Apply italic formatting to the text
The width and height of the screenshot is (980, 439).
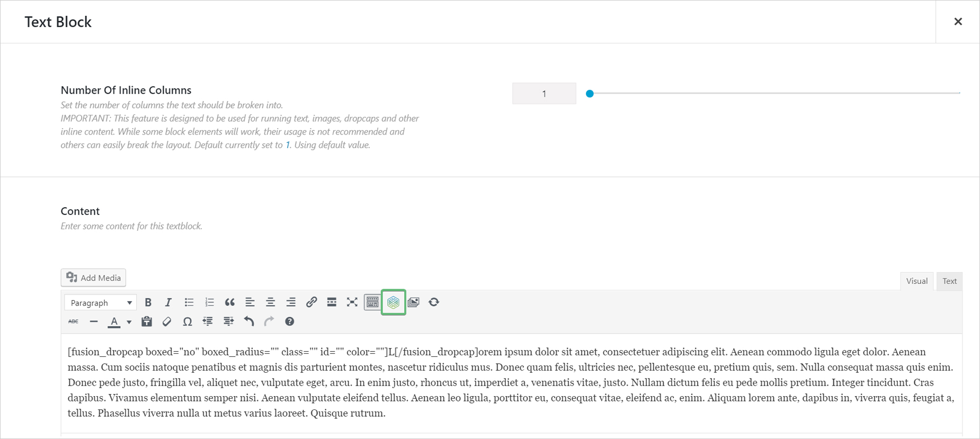coord(168,302)
